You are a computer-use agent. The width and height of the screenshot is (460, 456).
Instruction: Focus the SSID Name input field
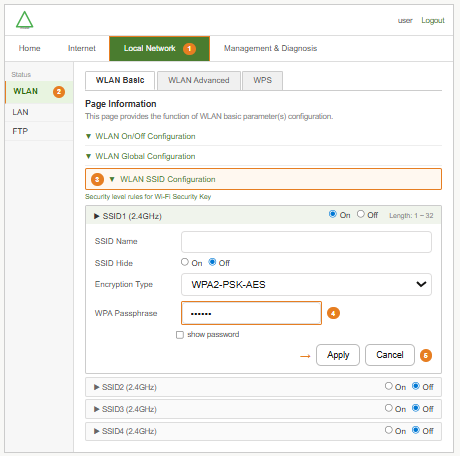pos(306,242)
